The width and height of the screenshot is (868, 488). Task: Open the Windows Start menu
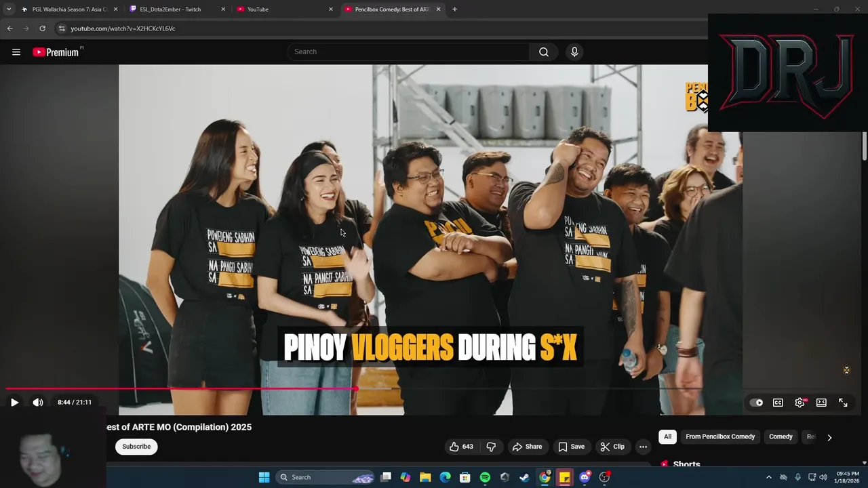tap(264, 477)
